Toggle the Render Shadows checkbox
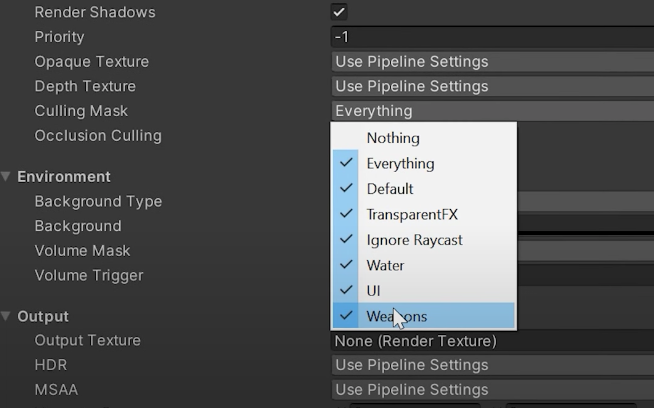 [x=339, y=12]
